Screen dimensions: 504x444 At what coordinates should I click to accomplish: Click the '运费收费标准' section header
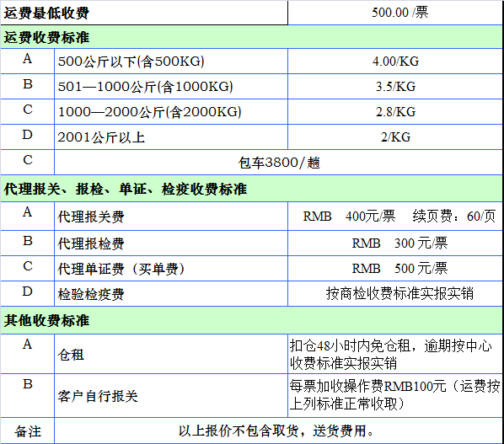pos(251,37)
